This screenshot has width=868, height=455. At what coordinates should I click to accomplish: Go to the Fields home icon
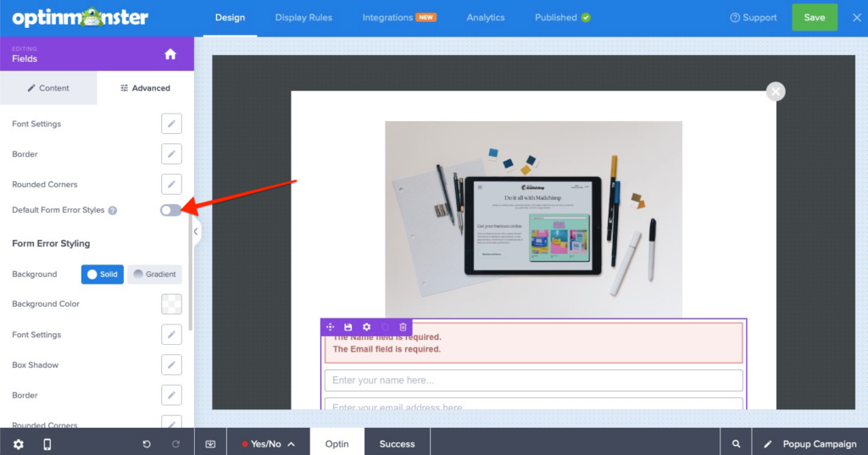tap(170, 54)
